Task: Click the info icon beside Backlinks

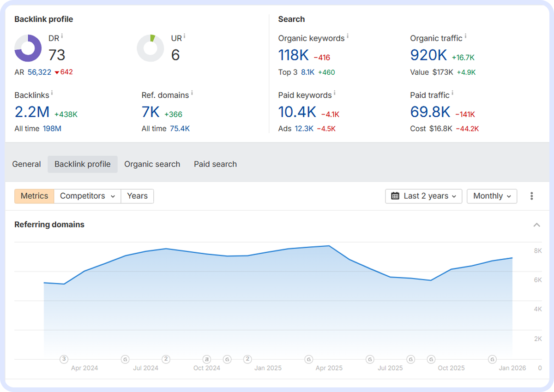Action: 52,93
